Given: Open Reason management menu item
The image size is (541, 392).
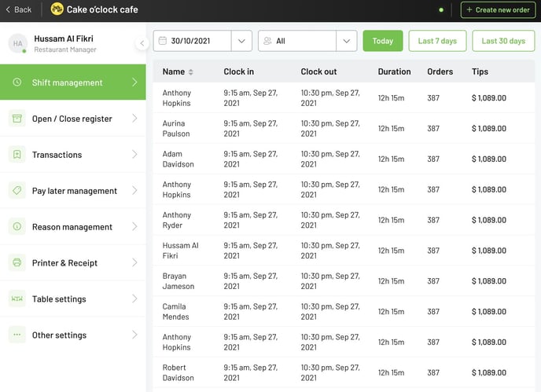Looking at the screenshot, I should click(73, 226).
